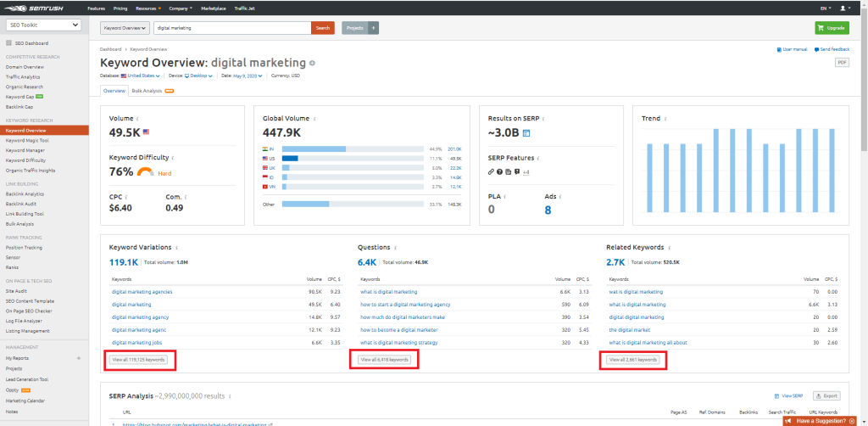Click the info icon next to Questions

(395, 248)
